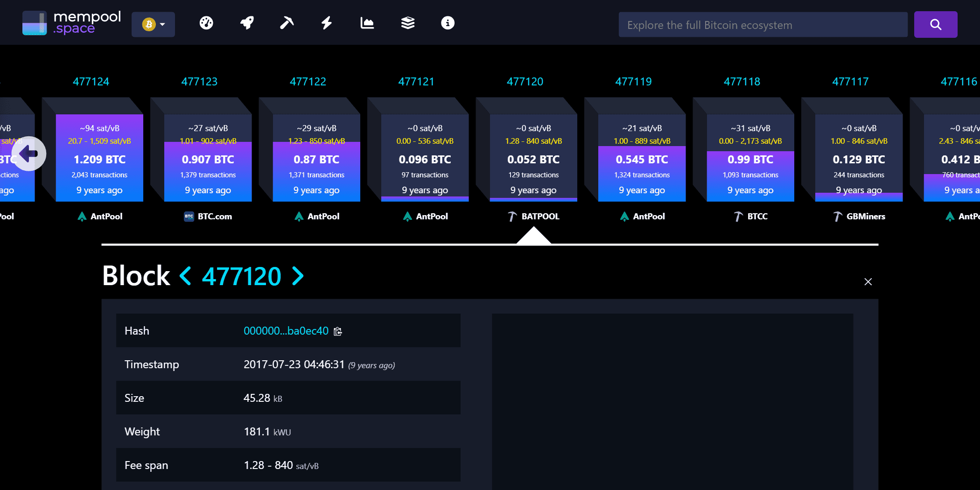Screen dimensions: 980x490
Task: Click the purple search magnifier button
Action: coord(936,25)
